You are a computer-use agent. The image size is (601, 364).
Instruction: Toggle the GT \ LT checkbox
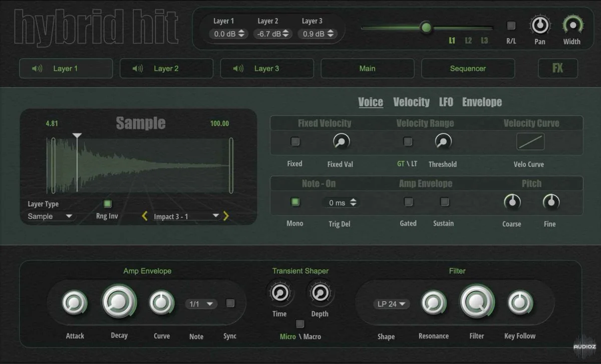pos(408,142)
